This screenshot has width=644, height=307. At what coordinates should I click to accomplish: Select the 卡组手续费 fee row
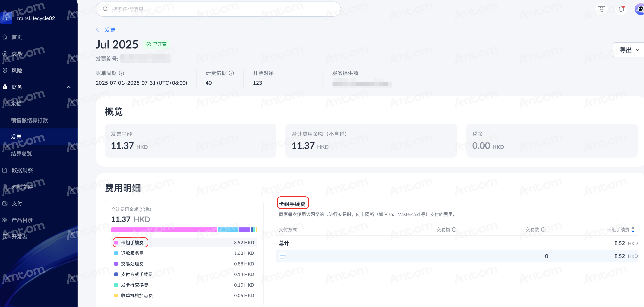point(184,243)
